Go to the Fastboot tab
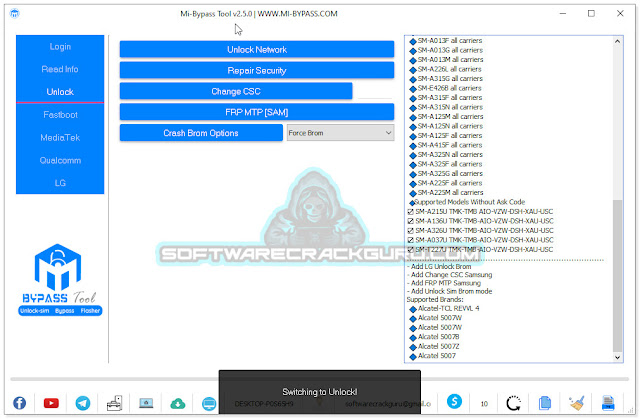640x419 pixels. click(x=60, y=115)
